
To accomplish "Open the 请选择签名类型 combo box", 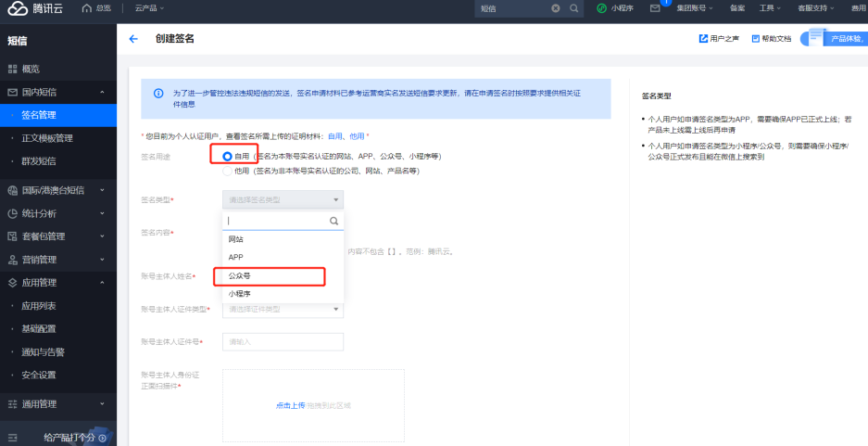I will coord(283,199).
